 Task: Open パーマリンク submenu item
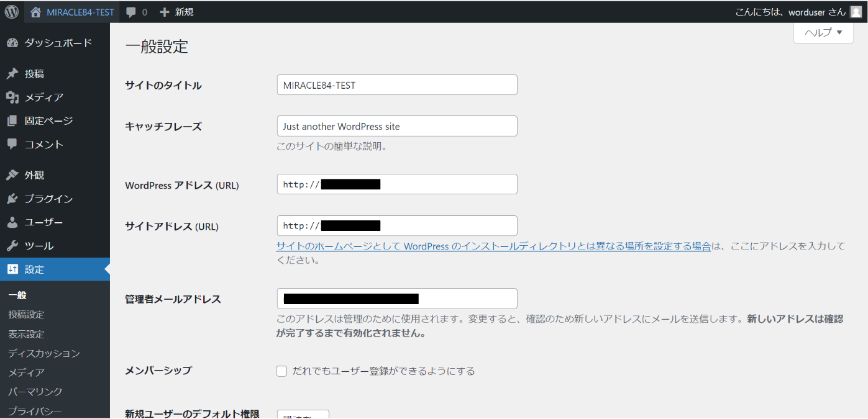coord(35,392)
